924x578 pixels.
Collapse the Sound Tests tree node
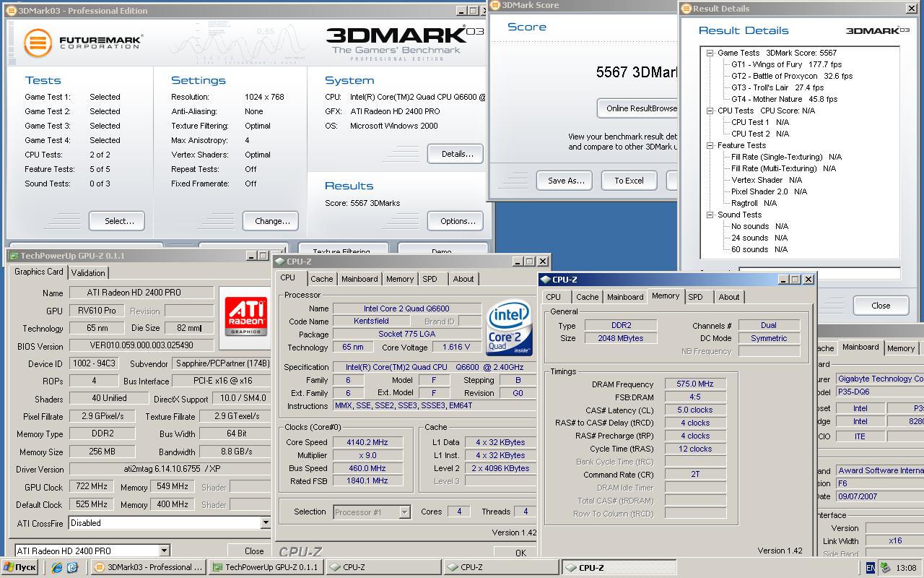[710, 215]
